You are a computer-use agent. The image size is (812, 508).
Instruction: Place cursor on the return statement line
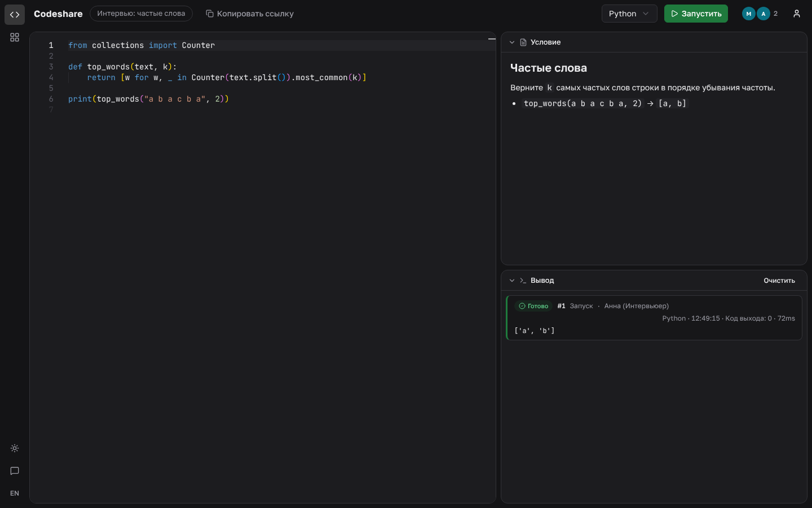pos(227,77)
